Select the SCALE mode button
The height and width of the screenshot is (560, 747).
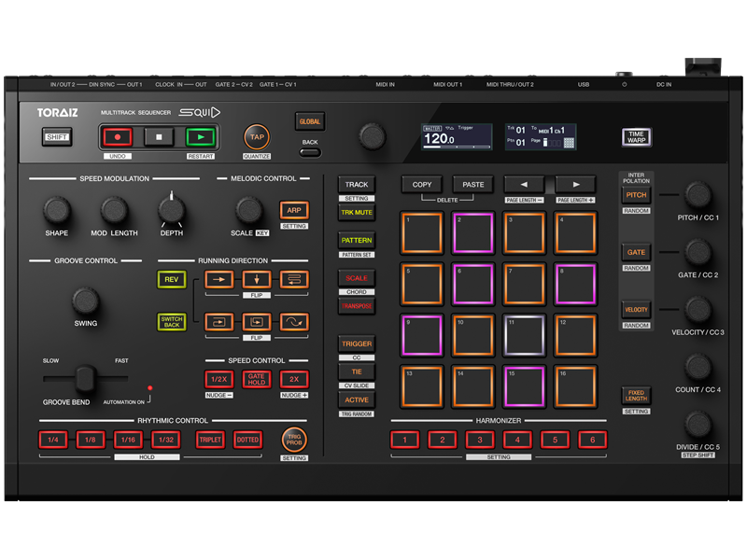click(x=357, y=278)
